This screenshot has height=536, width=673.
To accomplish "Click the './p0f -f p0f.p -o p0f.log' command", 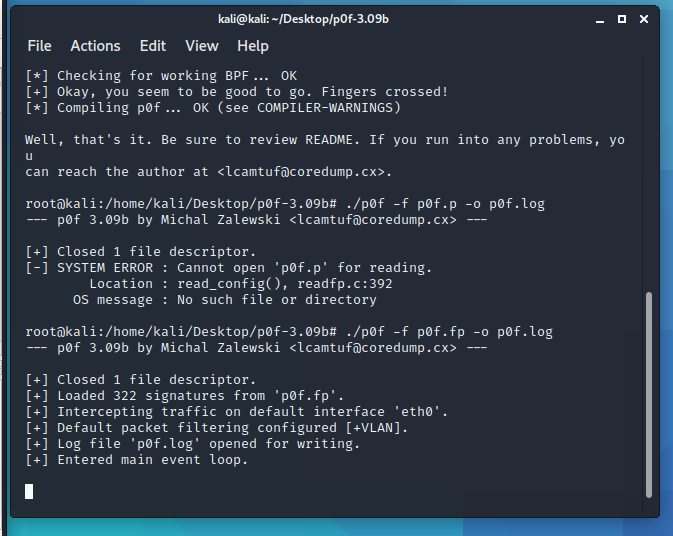I will click(441, 203).
